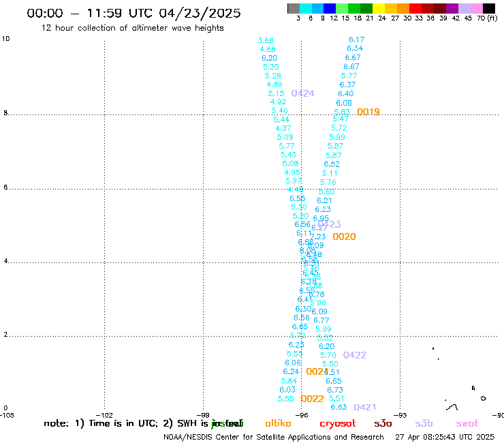
Task: Click the '5.35' wave height value
Action: [x=271, y=67]
